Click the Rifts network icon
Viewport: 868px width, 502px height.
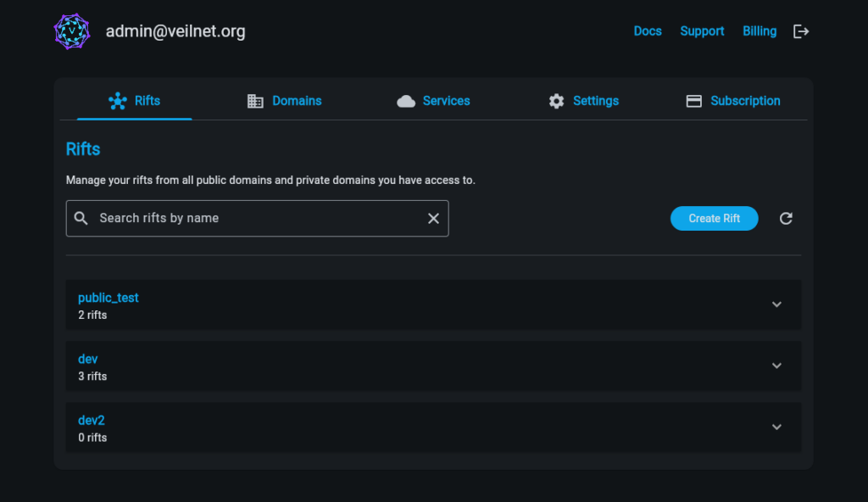[117, 101]
